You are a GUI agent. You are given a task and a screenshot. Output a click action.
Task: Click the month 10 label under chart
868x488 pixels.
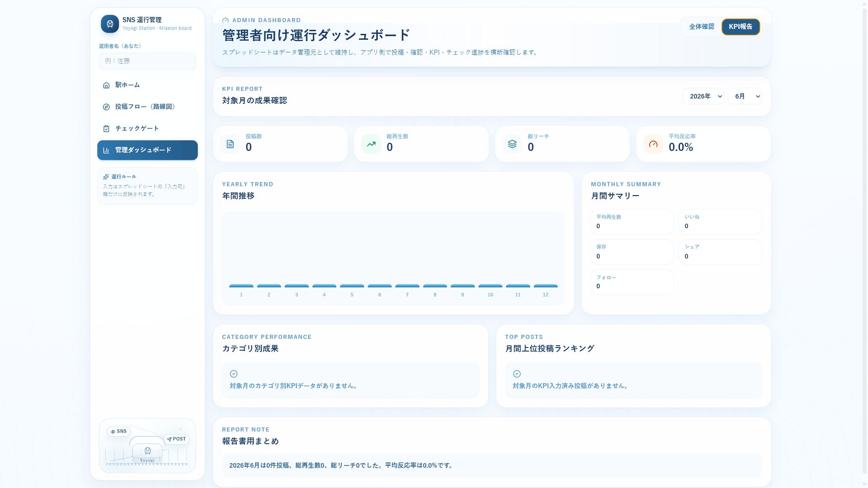pyautogui.click(x=490, y=295)
